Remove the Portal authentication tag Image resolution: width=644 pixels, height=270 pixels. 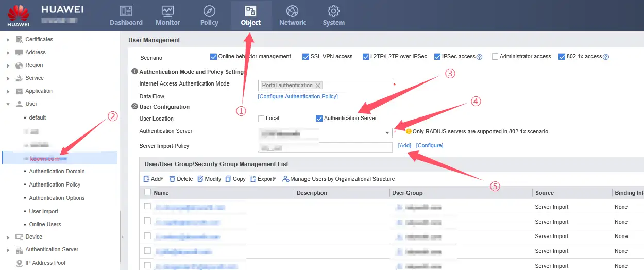coord(318,86)
